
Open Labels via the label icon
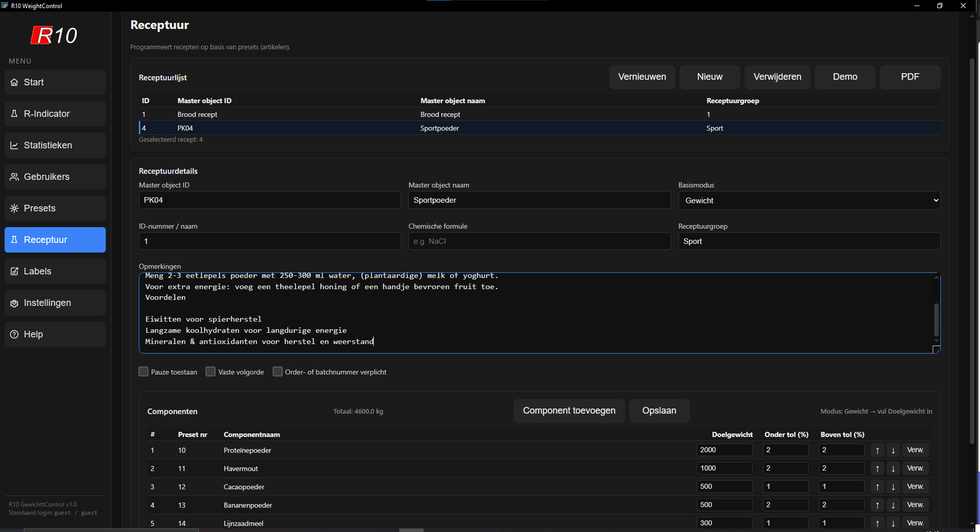[x=15, y=271]
